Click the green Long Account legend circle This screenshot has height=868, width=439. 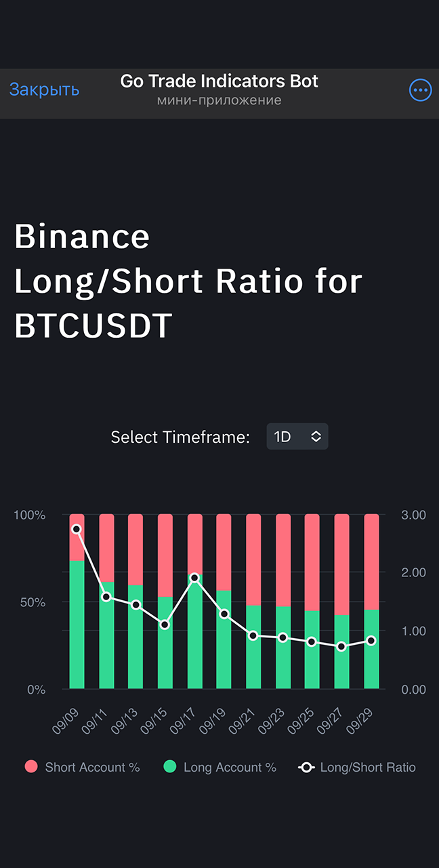(170, 767)
